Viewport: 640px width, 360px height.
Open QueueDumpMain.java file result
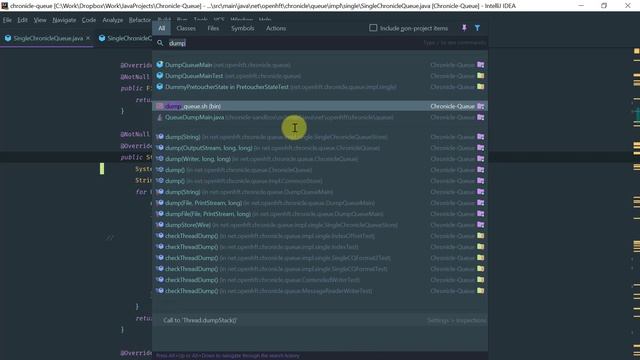point(320,117)
